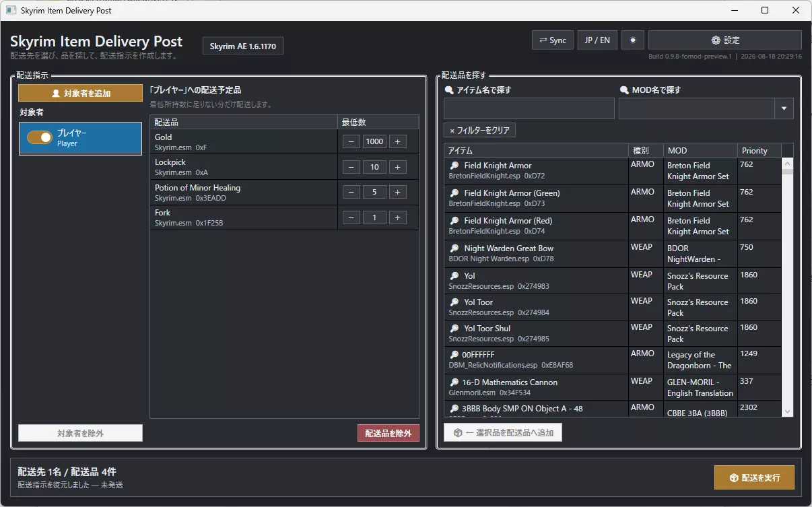Decrease Potion of Minor Healing count
The image size is (812, 507).
(351, 193)
